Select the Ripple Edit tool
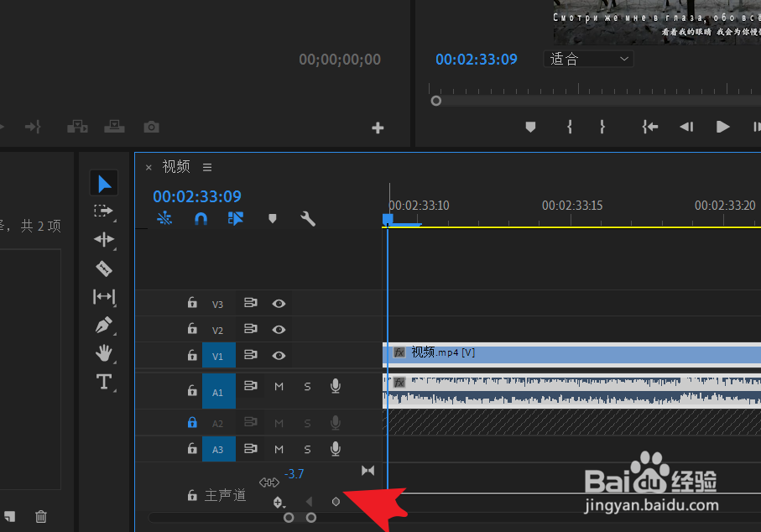This screenshot has width=761, height=532. click(x=104, y=239)
